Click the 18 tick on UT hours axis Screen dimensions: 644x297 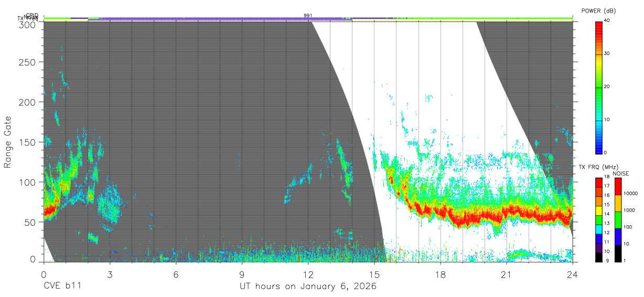[441, 274]
